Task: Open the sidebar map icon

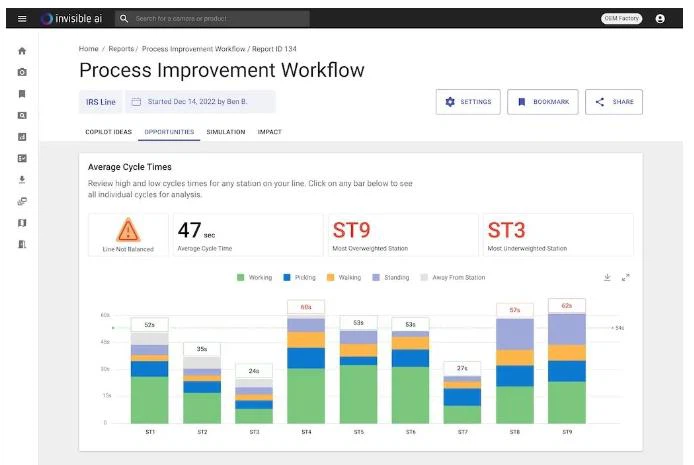Action: click(x=22, y=223)
